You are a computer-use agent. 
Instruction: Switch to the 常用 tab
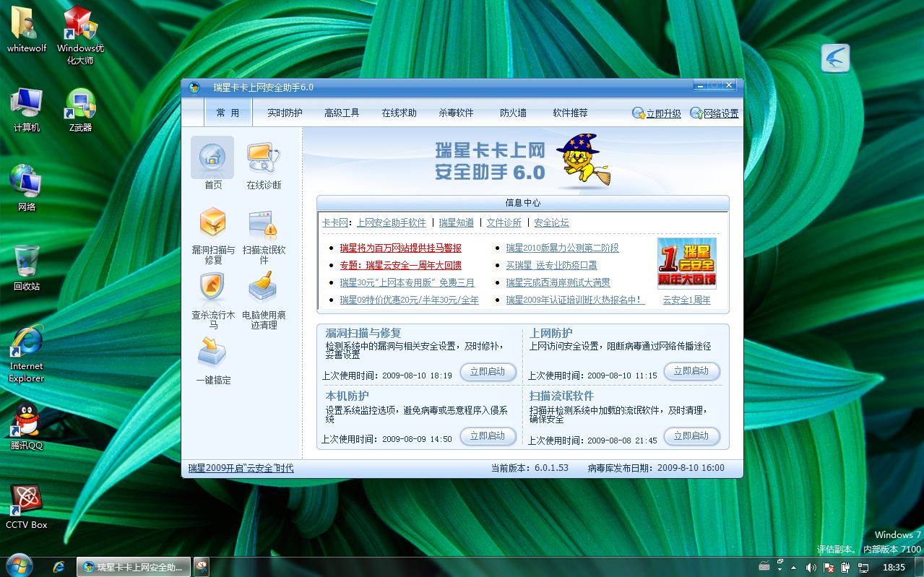click(227, 113)
